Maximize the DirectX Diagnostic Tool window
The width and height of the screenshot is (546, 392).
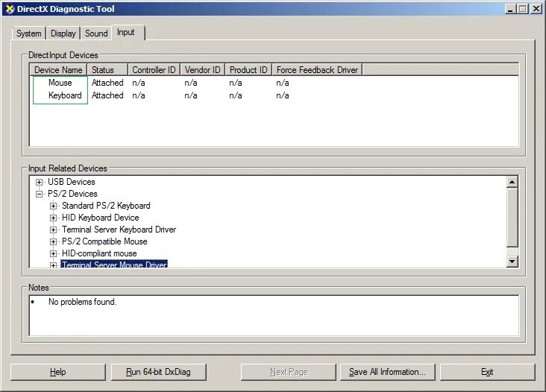(x=522, y=9)
